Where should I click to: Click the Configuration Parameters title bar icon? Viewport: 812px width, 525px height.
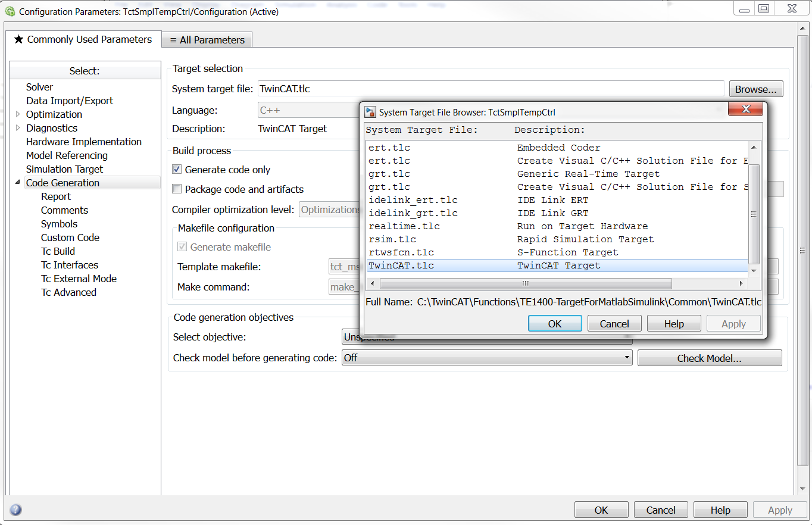coord(10,11)
